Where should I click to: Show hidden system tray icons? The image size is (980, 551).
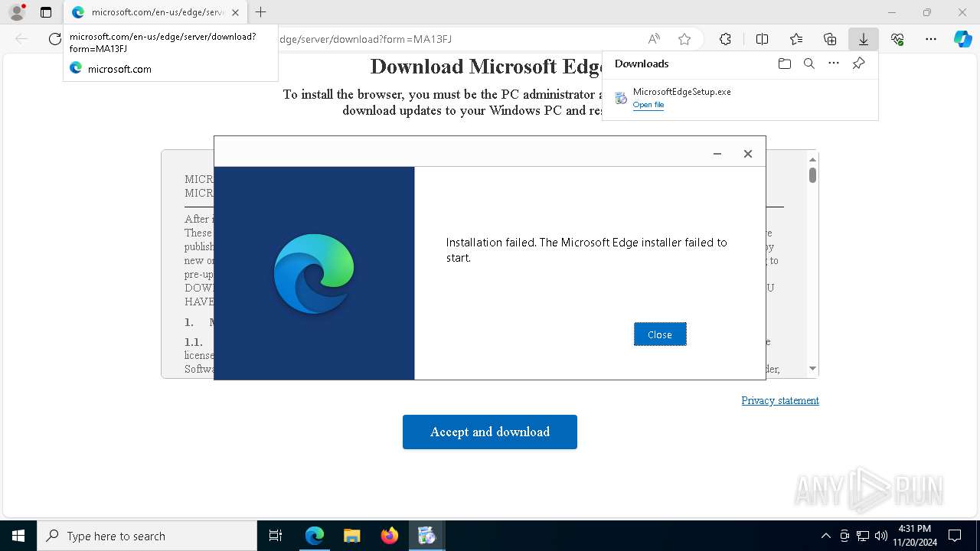pyautogui.click(x=825, y=536)
